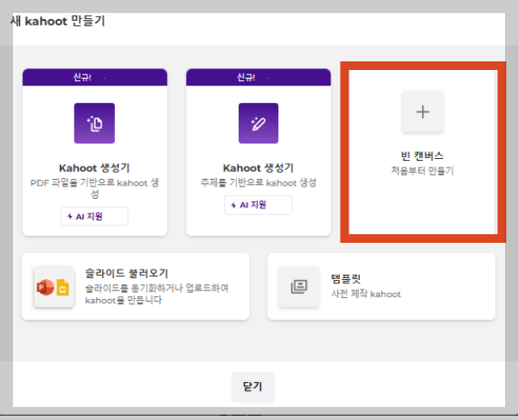
Task: Click the slide sync description text
Action: coord(157,294)
